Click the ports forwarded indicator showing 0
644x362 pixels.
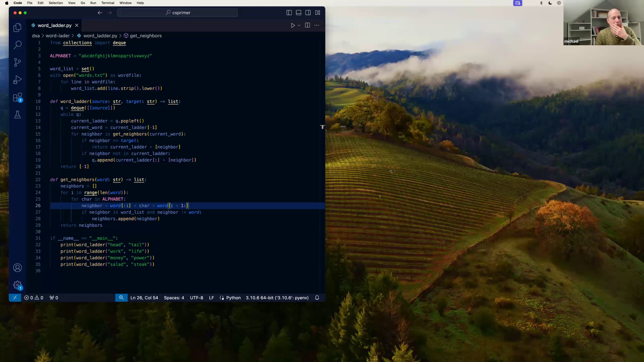pos(54,298)
